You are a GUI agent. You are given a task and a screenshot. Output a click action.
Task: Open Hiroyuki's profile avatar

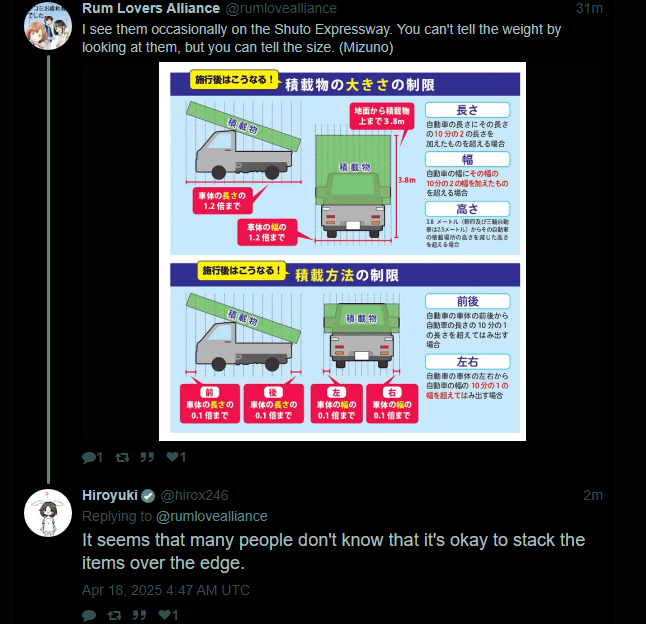click(x=47, y=513)
